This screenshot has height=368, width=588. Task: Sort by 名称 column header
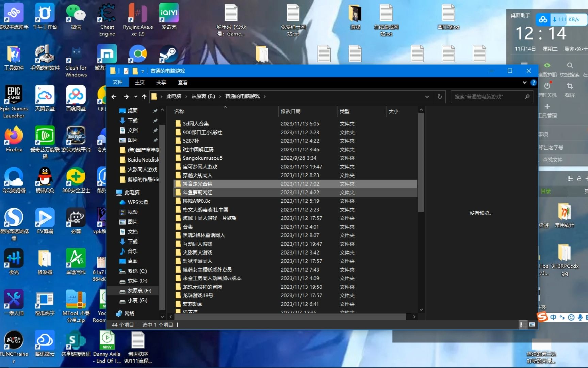coord(225,111)
